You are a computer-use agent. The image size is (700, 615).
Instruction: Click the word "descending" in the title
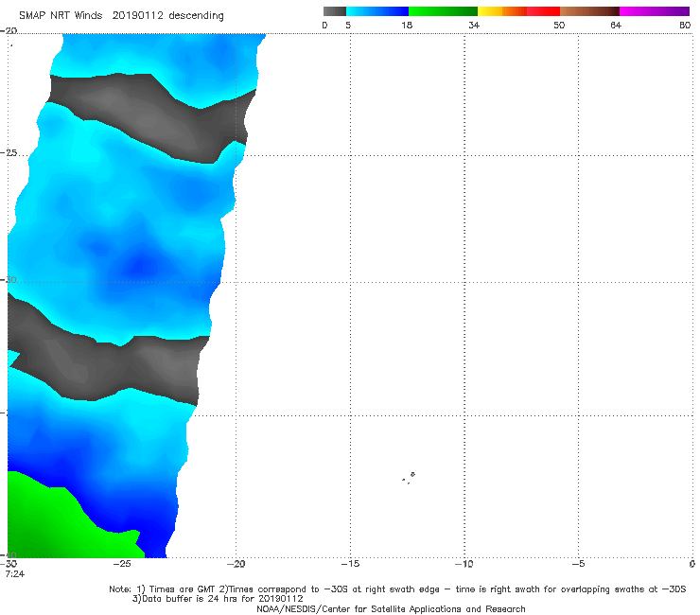tap(197, 16)
